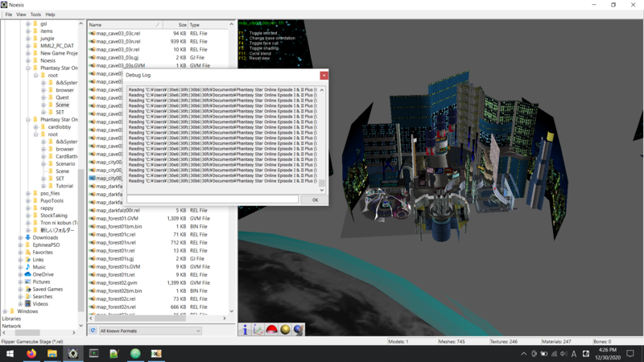The height and width of the screenshot is (362, 644).
Task: Open Firefox from the taskbar
Action: tap(31, 353)
